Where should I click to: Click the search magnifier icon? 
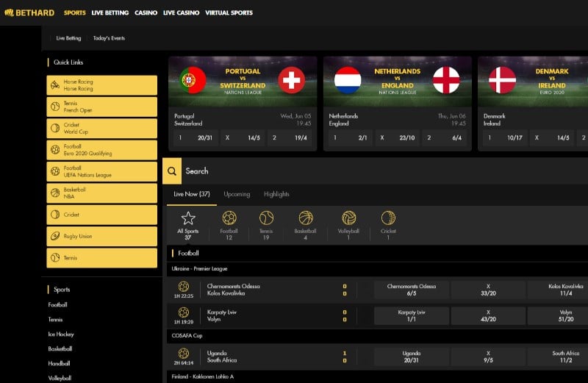pyautogui.click(x=172, y=171)
